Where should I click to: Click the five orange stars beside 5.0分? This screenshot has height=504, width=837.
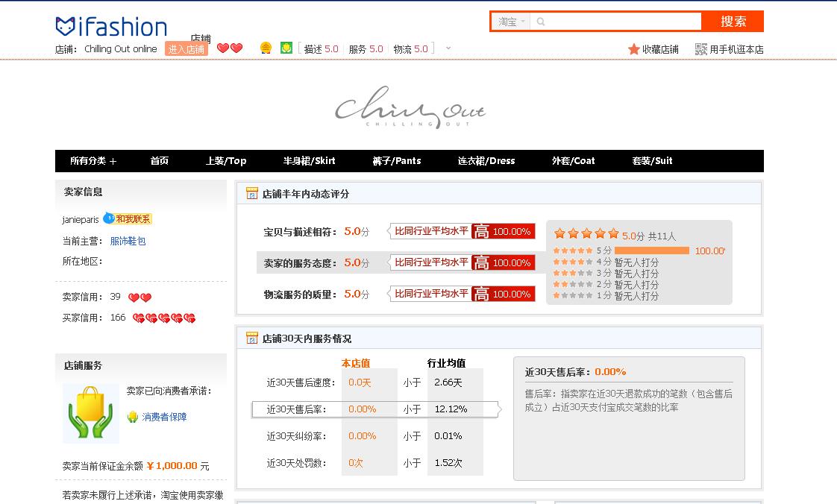586,233
